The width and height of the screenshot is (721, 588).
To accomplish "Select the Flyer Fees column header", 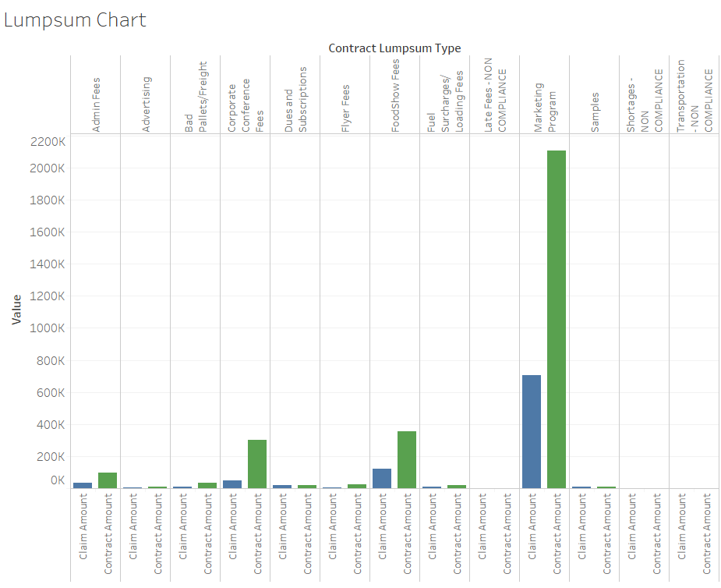I will pos(345,108).
